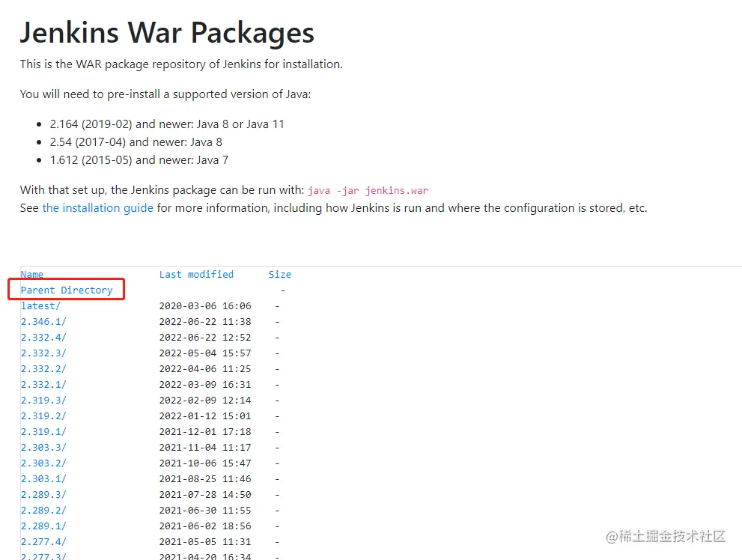Open the 2.319.2/ directory
The width and height of the screenshot is (742, 560).
click(43, 416)
